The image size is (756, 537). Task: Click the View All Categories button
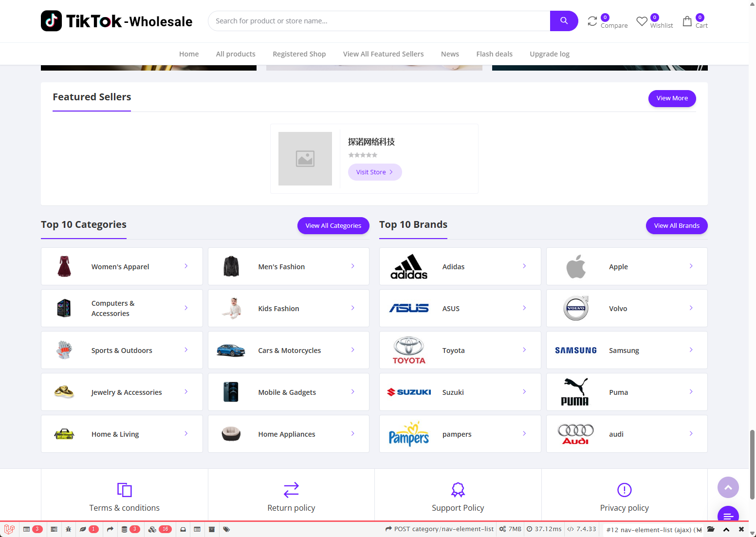(333, 226)
